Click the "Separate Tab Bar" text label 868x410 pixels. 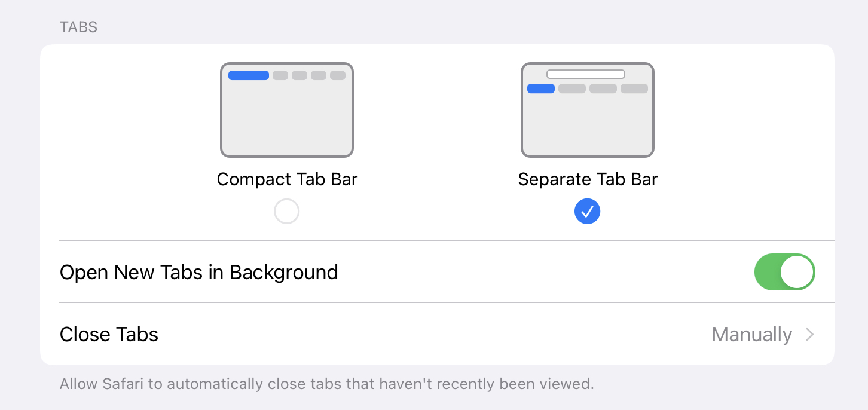tap(588, 179)
